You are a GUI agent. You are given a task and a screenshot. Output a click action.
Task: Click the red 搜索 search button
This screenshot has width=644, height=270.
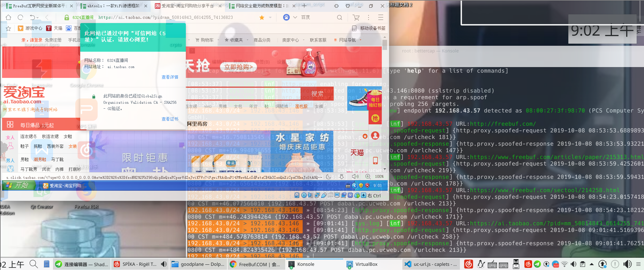pos(317,94)
